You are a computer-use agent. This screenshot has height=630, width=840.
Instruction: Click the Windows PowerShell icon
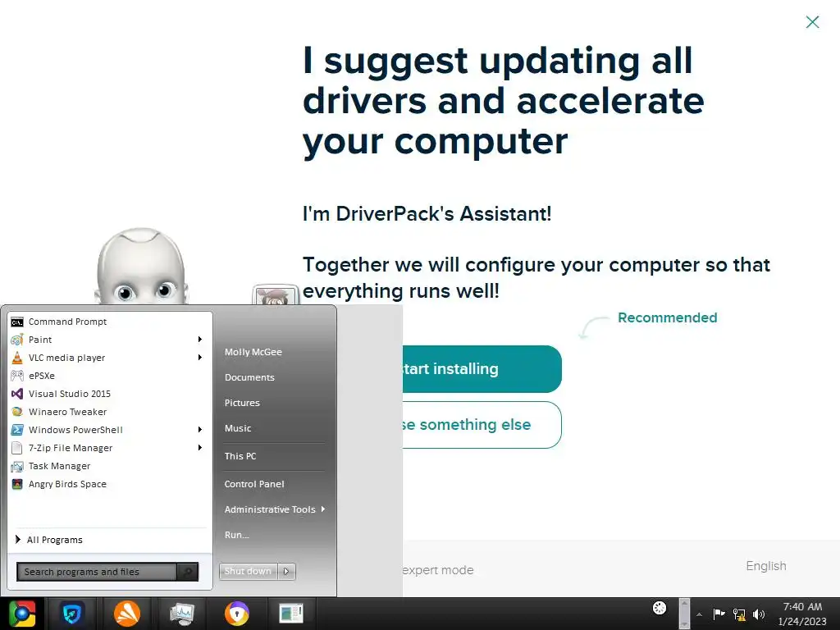(x=17, y=430)
